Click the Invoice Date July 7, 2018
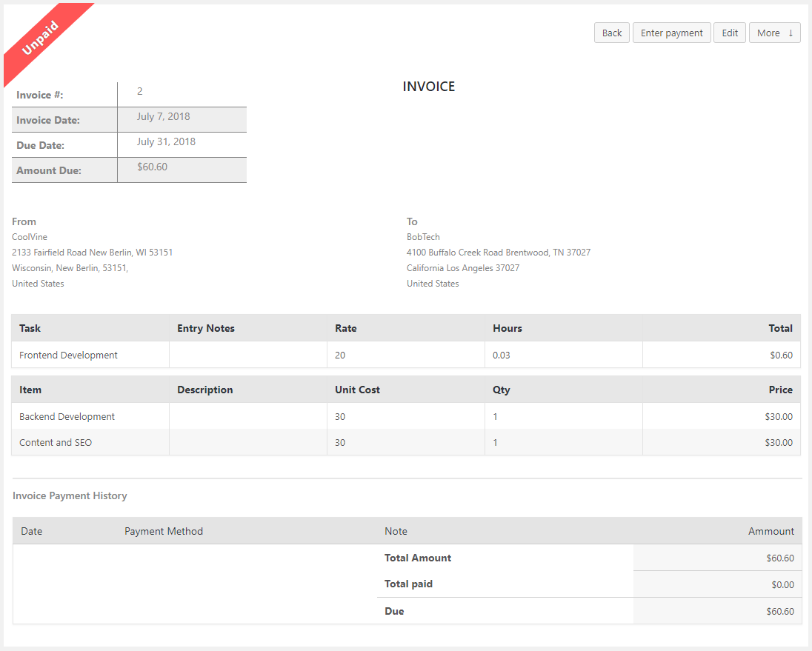 (164, 117)
